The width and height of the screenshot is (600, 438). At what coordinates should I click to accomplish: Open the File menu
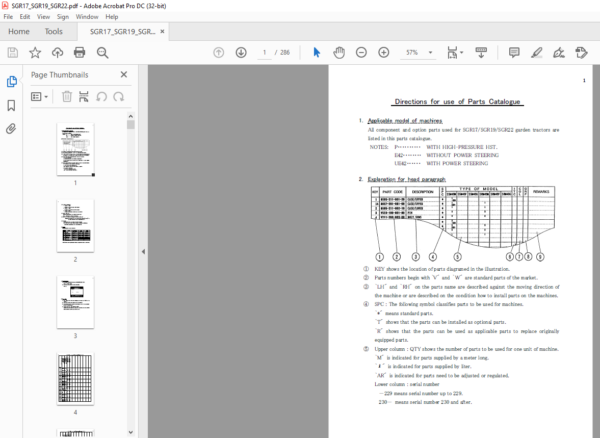point(8,17)
